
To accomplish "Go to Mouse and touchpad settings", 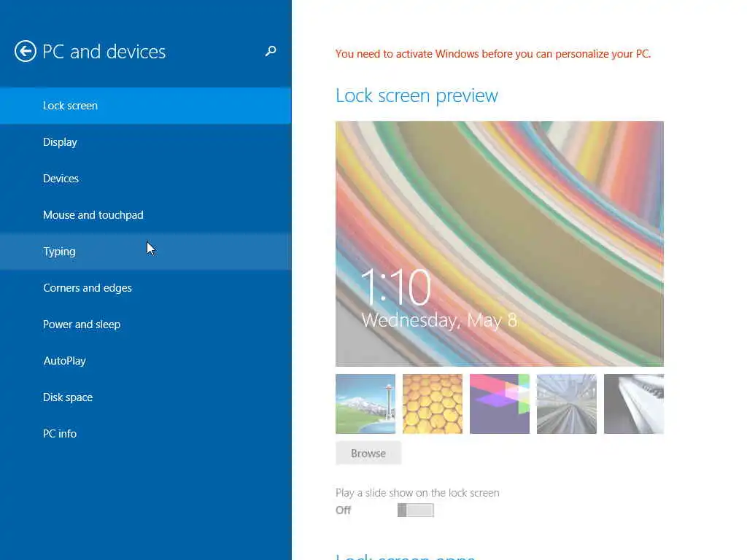I will click(145, 215).
